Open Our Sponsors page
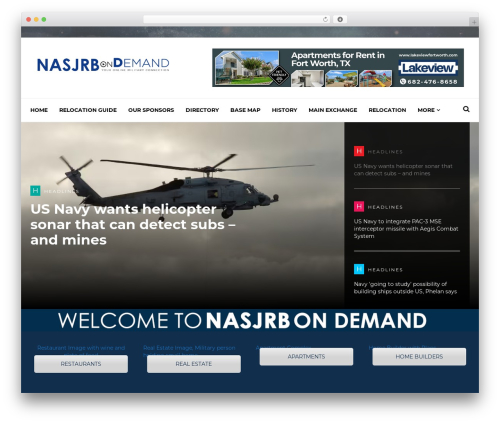 point(151,110)
